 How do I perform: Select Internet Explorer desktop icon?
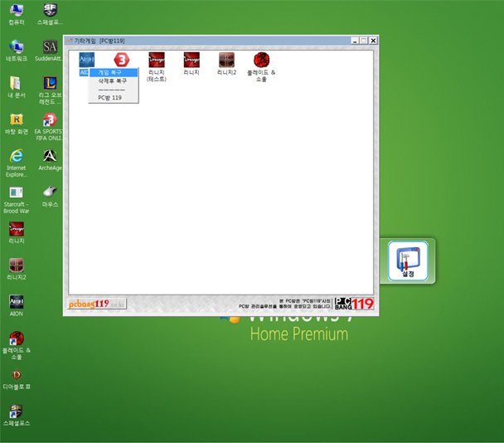(17, 163)
